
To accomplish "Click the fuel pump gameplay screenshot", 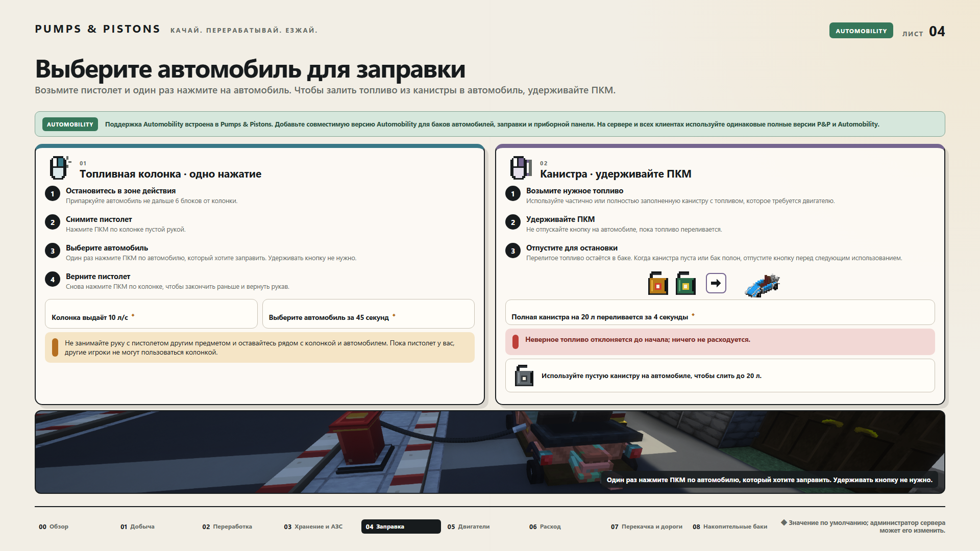I will pyautogui.click(x=490, y=452).
